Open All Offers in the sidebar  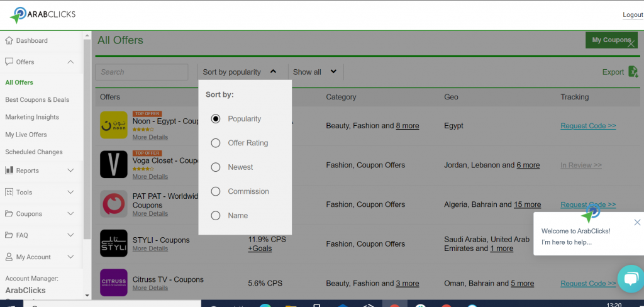[x=19, y=82]
